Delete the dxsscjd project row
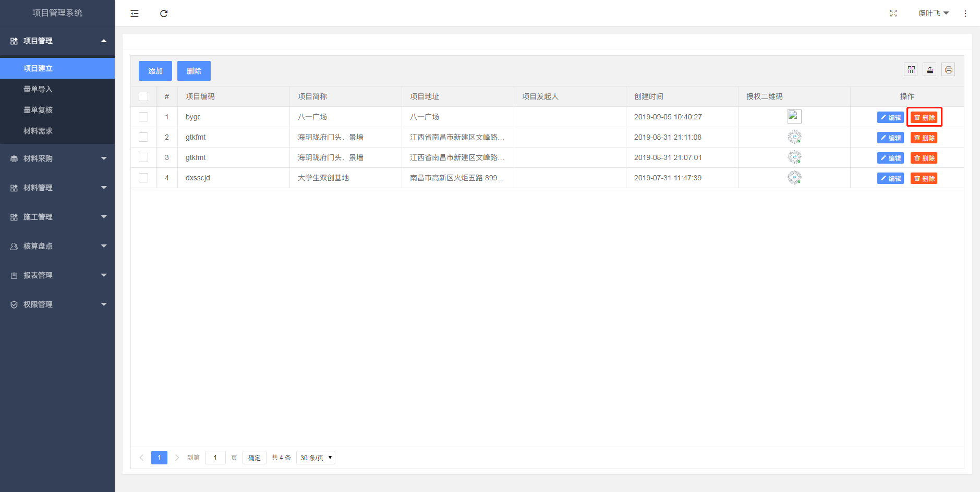Screen dimensions: 980x492 click(x=924, y=178)
